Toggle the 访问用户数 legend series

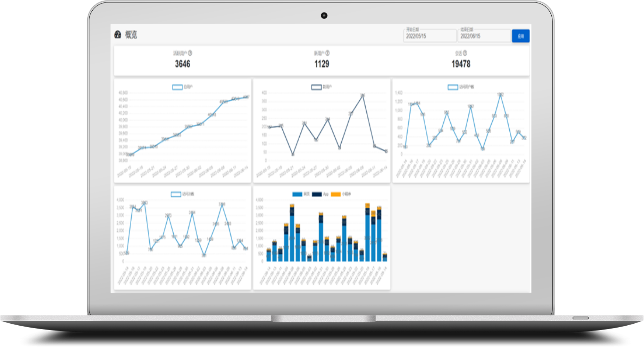tap(461, 87)
